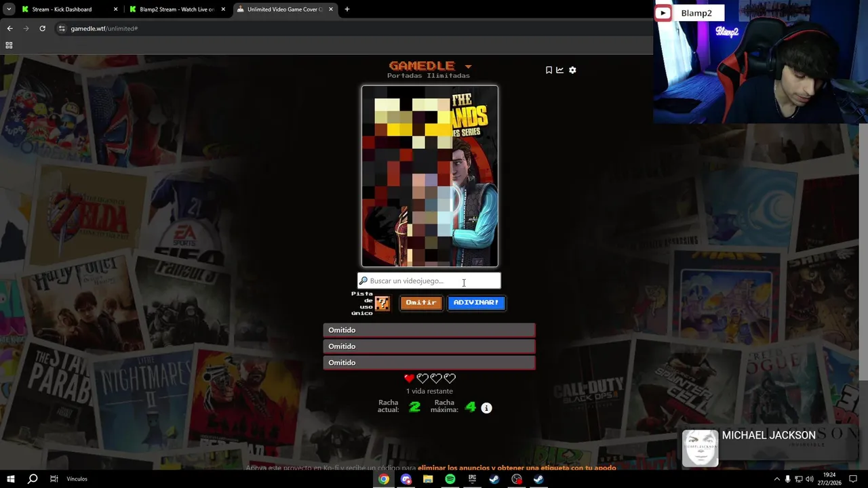Open a new browser tab
This screenshot has height=488, width=868.
coord(347,9)
